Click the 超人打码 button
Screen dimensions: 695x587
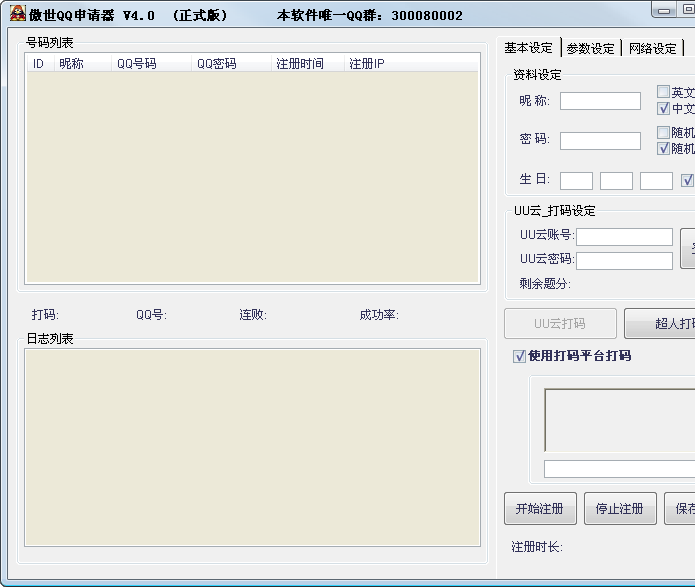pyautogui.click(x=660, y=324)
